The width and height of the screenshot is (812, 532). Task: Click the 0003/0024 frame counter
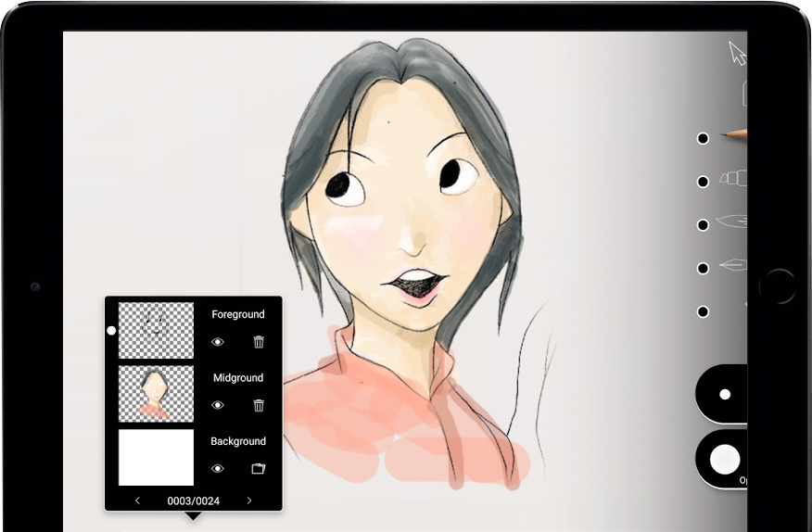coord(193,500)
